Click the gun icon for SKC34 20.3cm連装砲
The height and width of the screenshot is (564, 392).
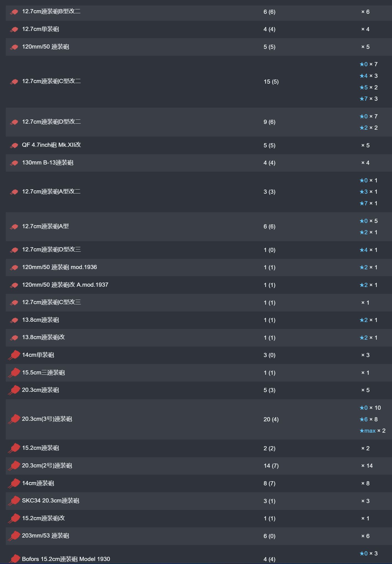click(14, 501)
